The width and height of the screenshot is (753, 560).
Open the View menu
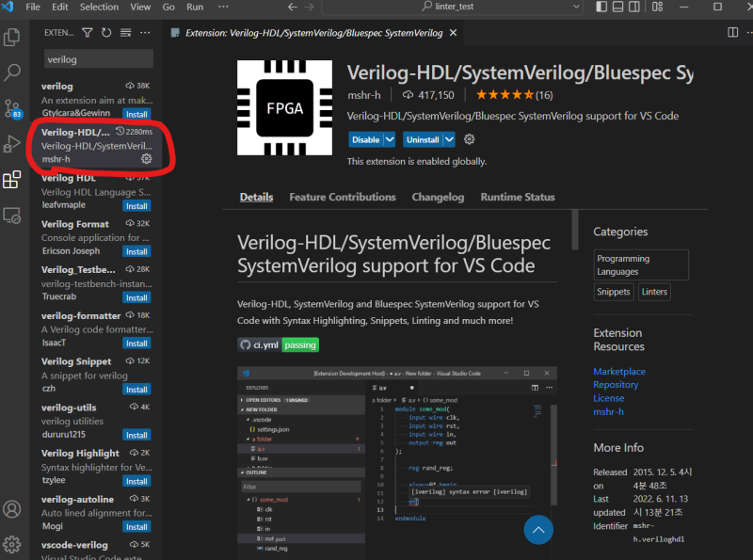[139, 7]
